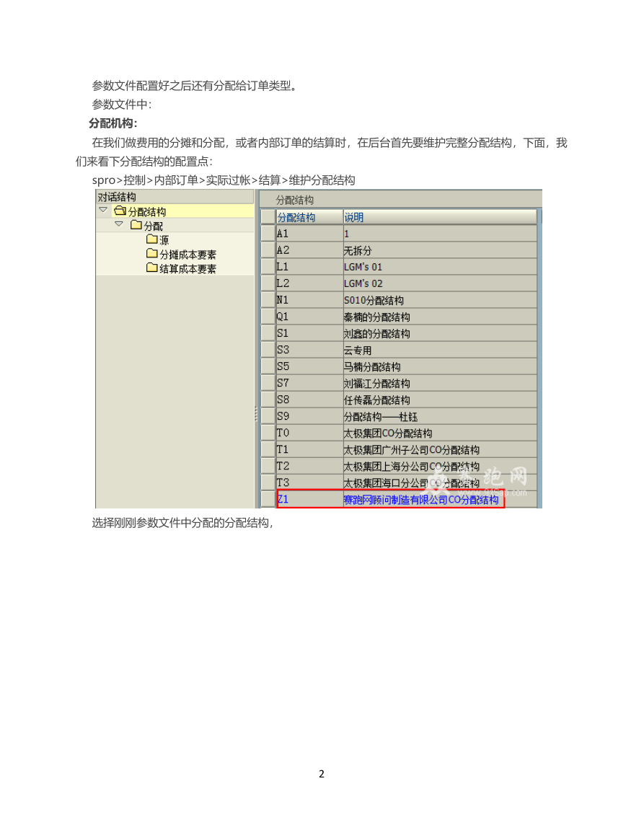The width and height of the screenshot is (644, 833).
Task: Click the A1 structure code cell
Action: [309, 234]
